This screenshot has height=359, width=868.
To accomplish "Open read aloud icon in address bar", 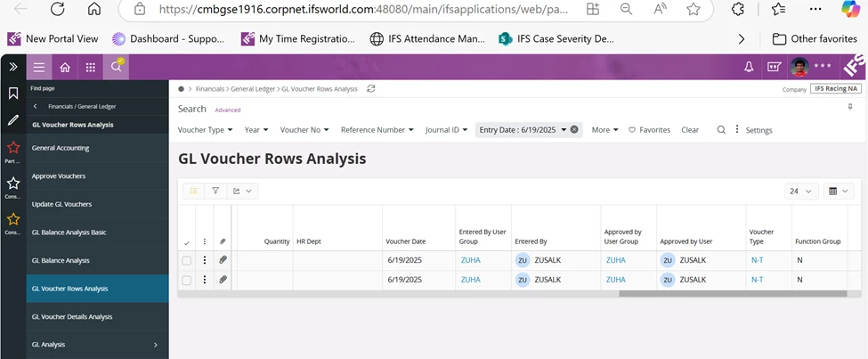I will tap(661, 9).
